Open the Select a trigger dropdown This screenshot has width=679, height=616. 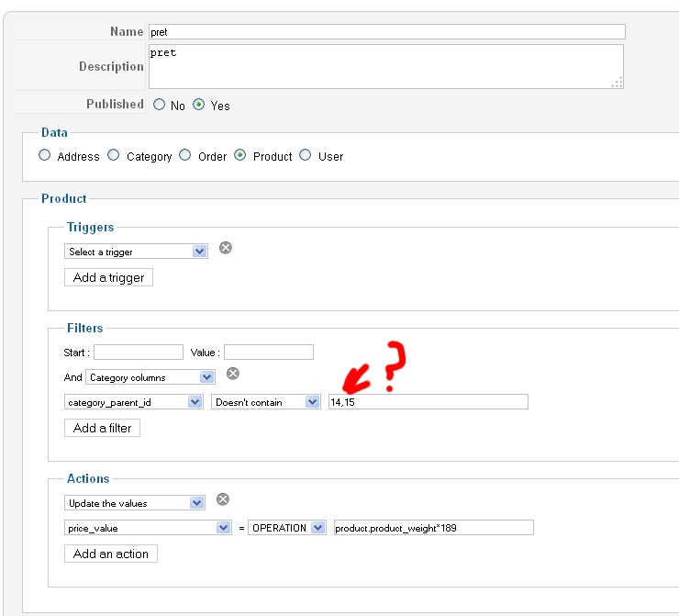click(136, 252)
